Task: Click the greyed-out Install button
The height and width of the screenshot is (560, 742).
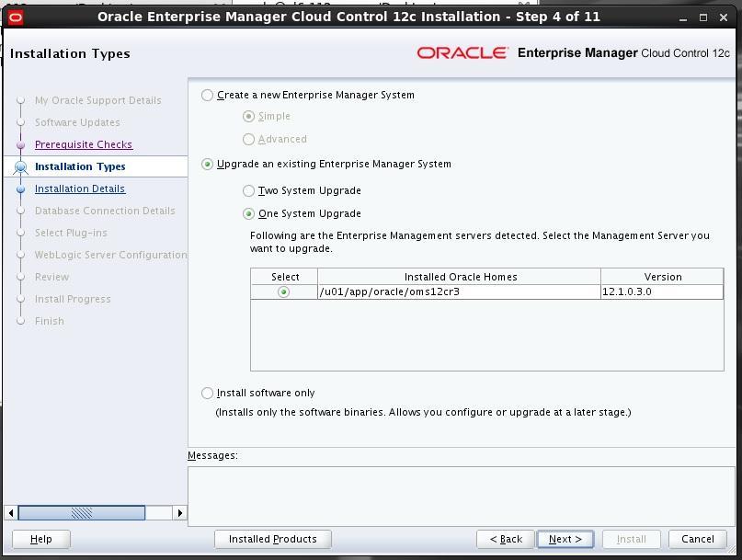Action: 632,539
